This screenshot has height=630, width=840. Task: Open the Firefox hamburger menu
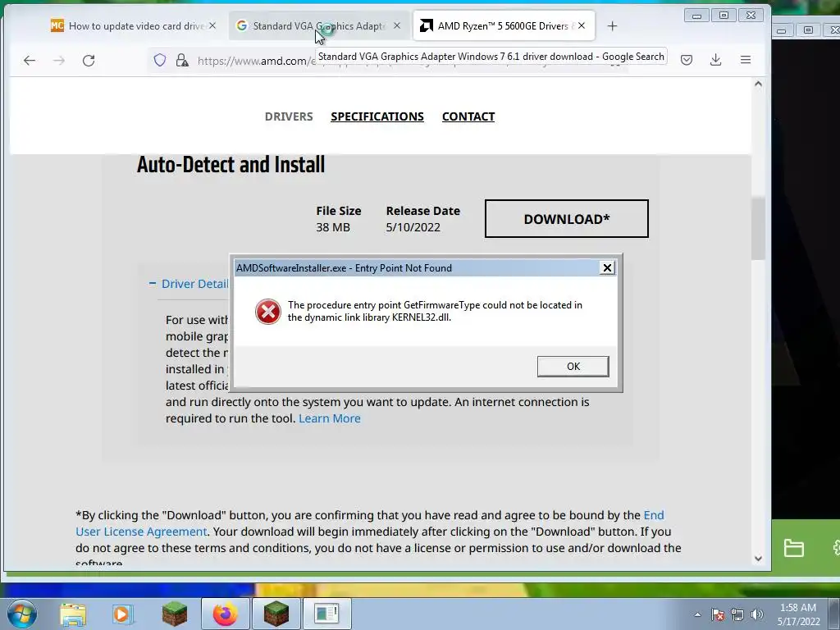[745, 60]
